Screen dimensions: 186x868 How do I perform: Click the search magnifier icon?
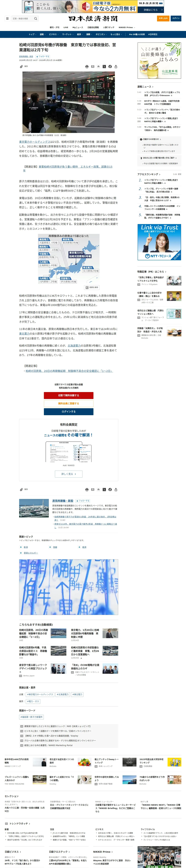pyautogui.click(x=35, y=19)
